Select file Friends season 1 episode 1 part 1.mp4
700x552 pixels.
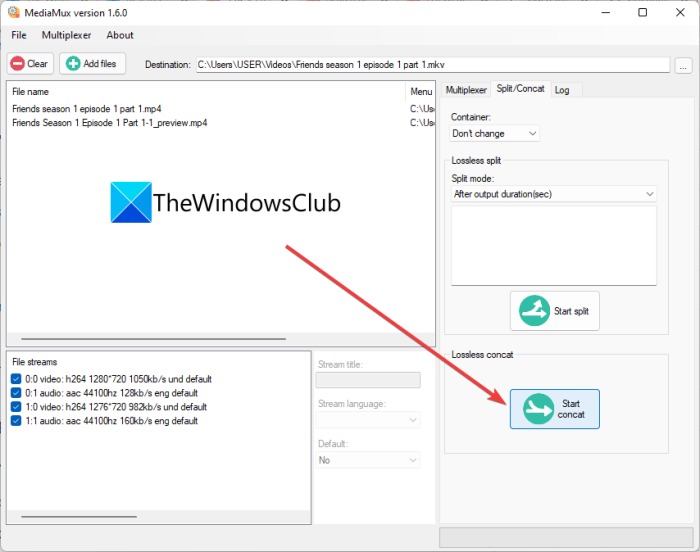pyautogui.click(x=87, y=109)
